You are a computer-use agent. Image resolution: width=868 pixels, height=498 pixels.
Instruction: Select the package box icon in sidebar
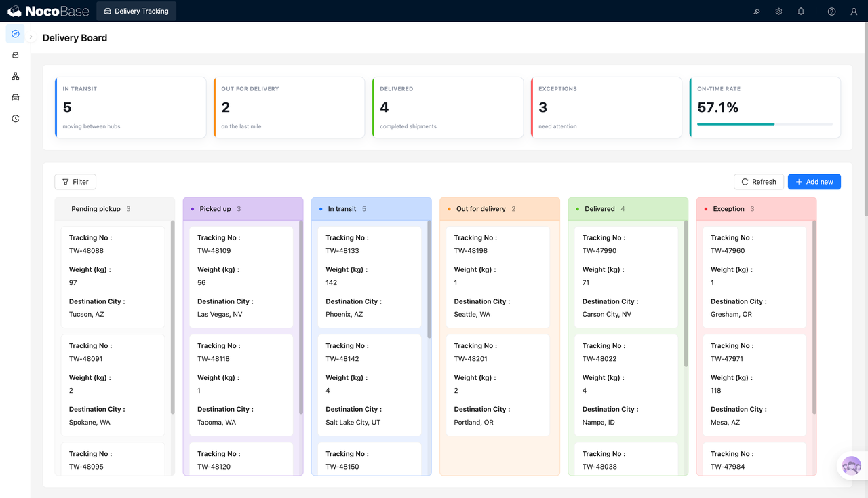pos(15,55)
